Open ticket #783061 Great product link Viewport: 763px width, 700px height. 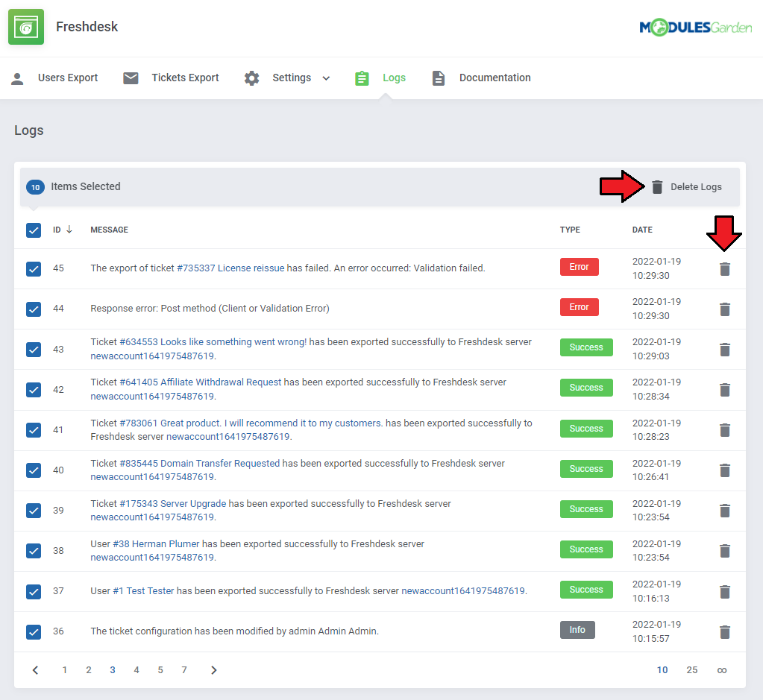point(251,423)
